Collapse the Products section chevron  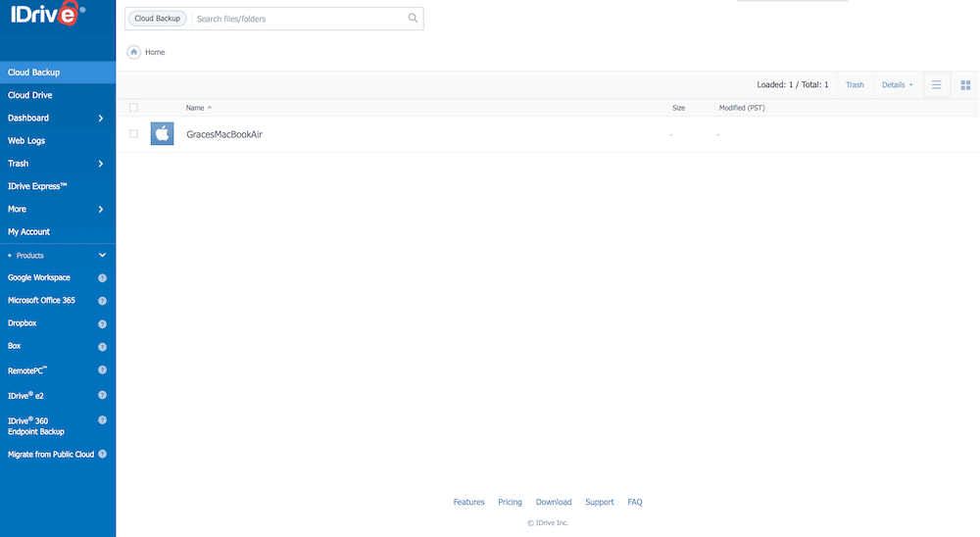click(x=103, y=255)
